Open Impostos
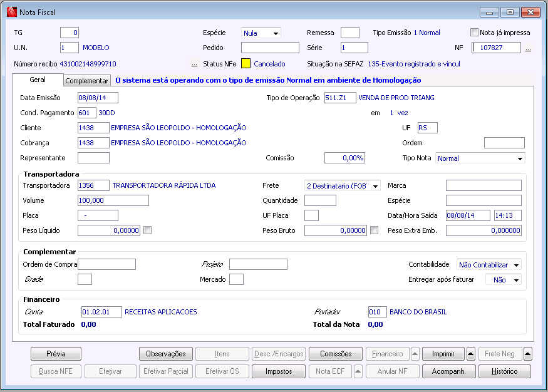 pos(279,371)
